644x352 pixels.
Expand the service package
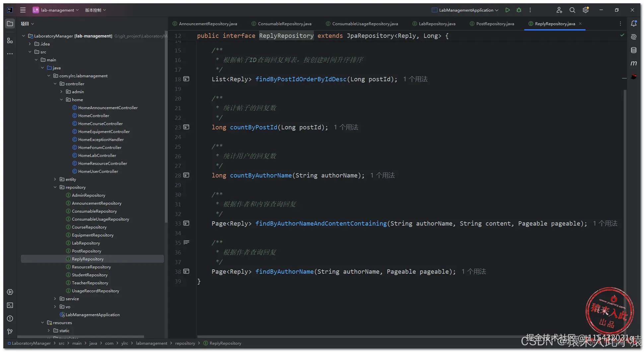(55, 299)
